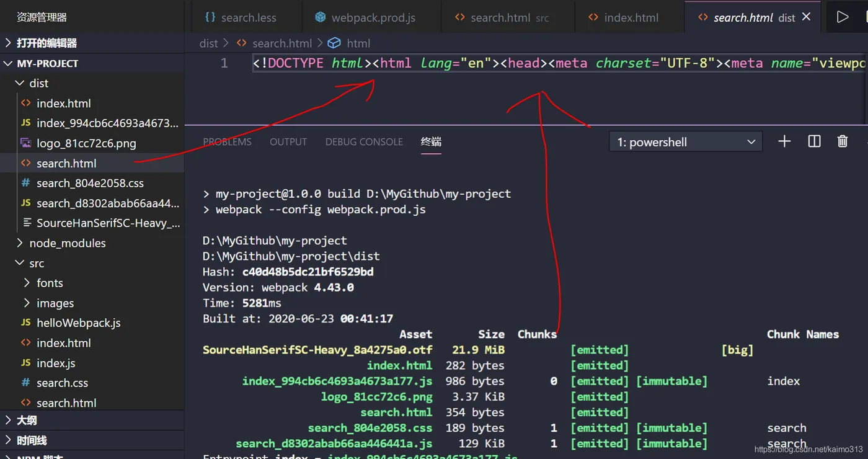Switch to the OUTPUT panel tab
Image resolution: width=868 pixels, height=459 pixels.
click(x=288, y=142)
